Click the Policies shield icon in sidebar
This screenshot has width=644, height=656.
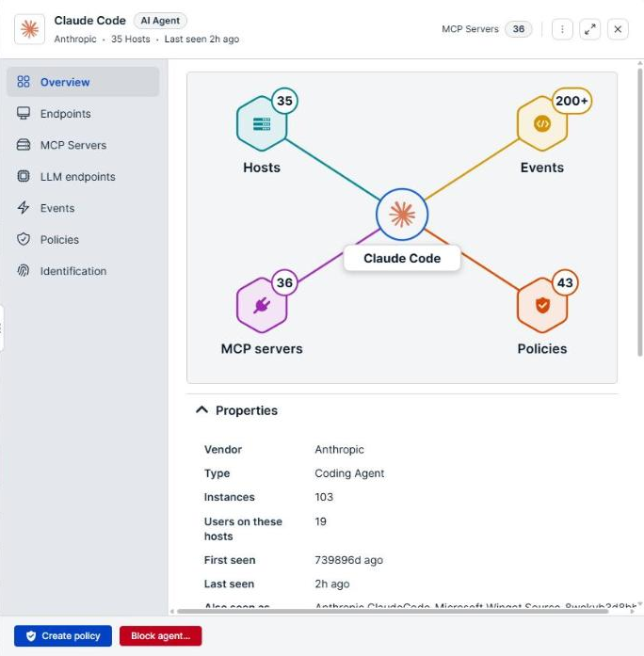(x=24, y=239)
